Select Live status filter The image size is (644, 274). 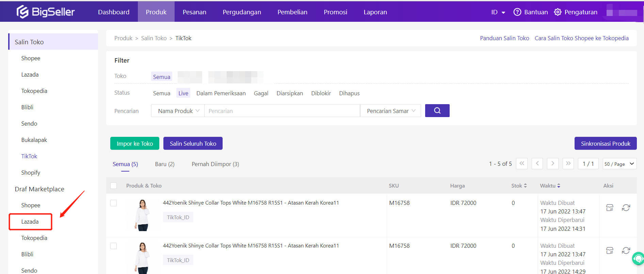click(x=183, y=93)
